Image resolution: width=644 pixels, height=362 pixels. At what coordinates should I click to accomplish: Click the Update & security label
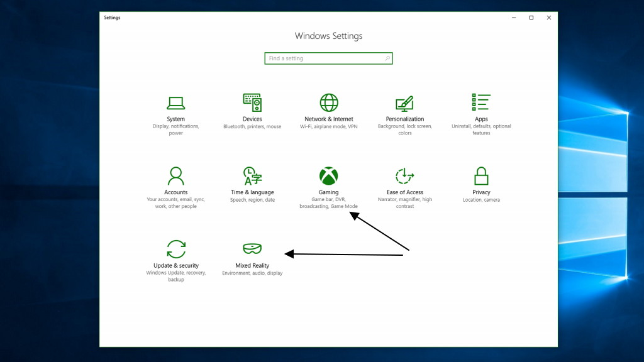[176, 266]
